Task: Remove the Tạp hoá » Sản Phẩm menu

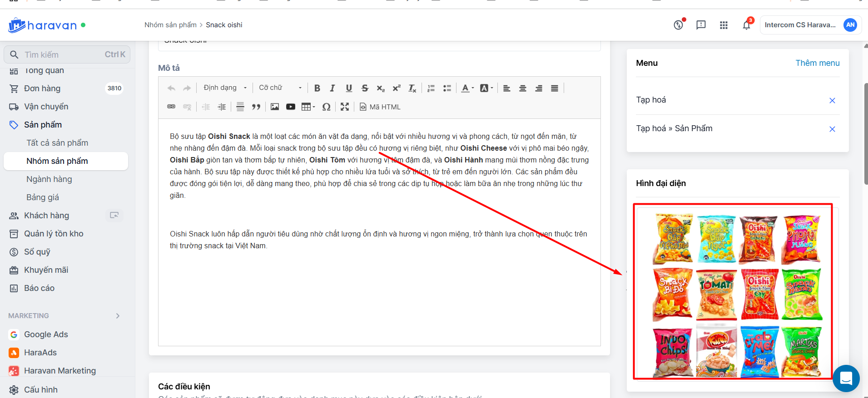Action: tap(832, 129)
